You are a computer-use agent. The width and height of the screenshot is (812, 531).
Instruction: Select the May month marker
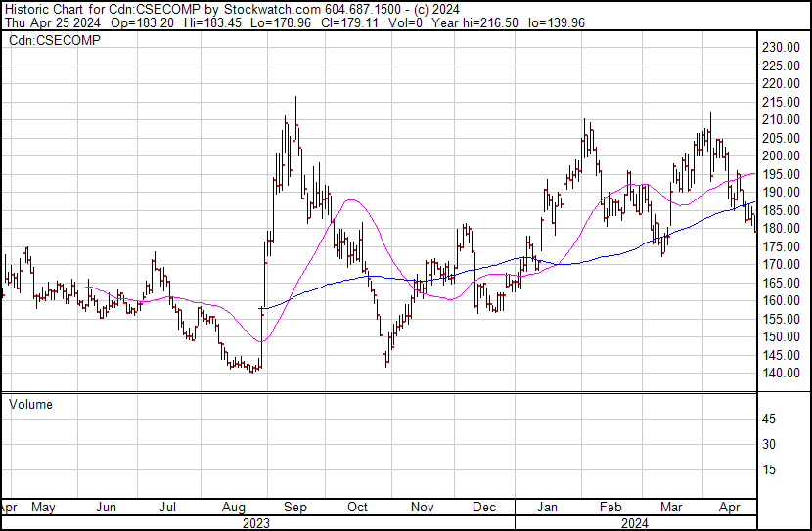(43, 508)
